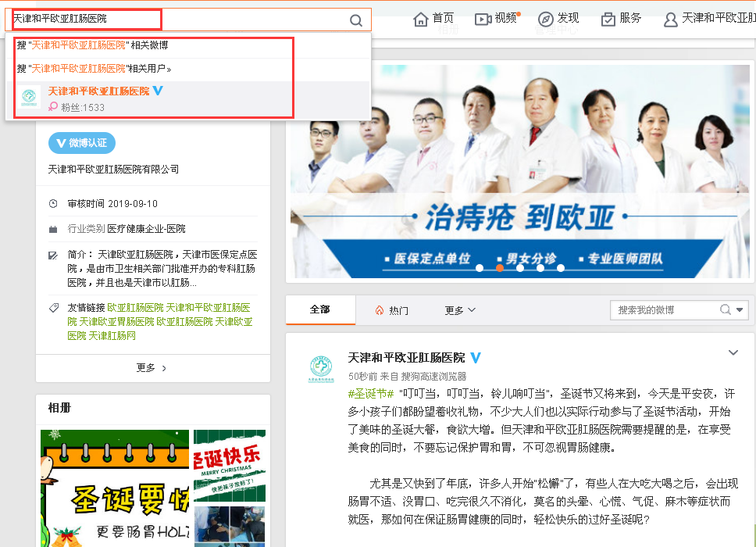The height and width of the screenshot is (547, 756).
Task: Open the 圣诞快乐 Merry Christmas album thumbnail
Action: tap(230, 466)
